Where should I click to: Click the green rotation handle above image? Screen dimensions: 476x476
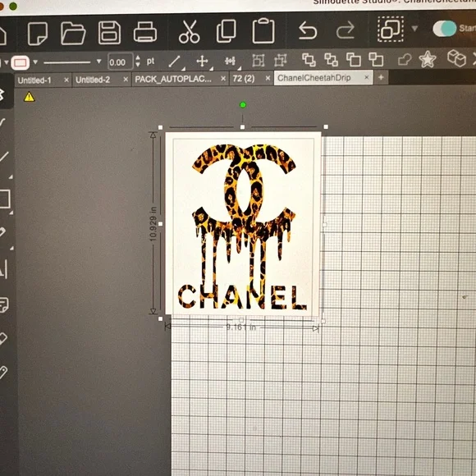tap(243, 105)
